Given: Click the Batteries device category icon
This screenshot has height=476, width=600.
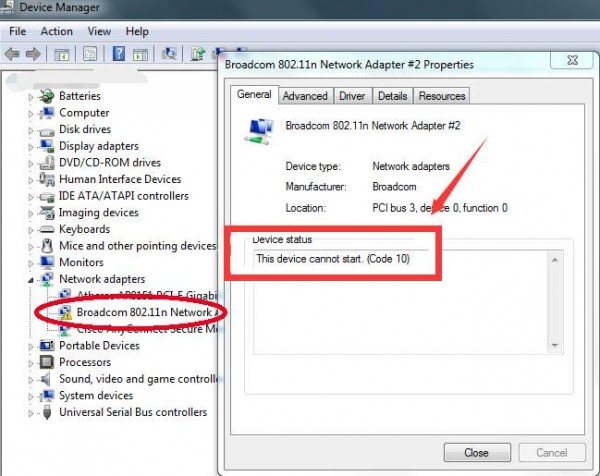Looking at the screenshot, I should point(47,96).
